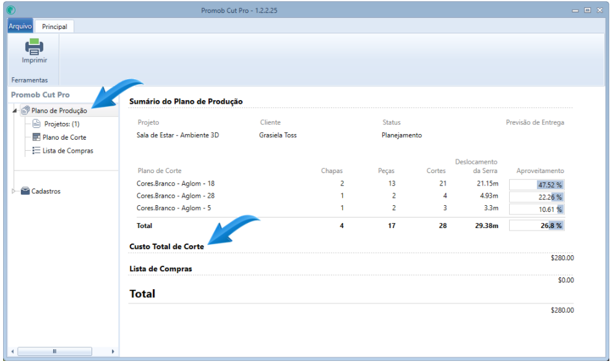Select Projetos: (1) in the tree
This screenshot has height=364, width=613.
point(62,124)
